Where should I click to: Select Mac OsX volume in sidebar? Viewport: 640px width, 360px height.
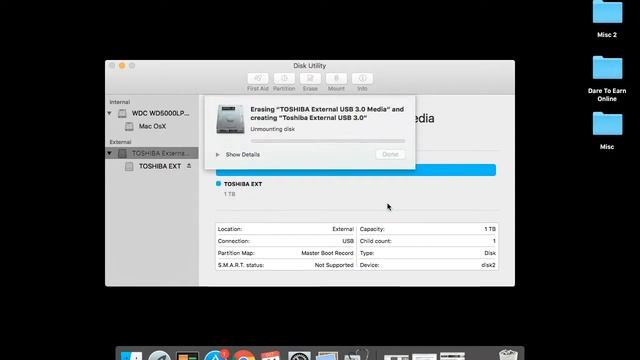(x=152, y=127)
